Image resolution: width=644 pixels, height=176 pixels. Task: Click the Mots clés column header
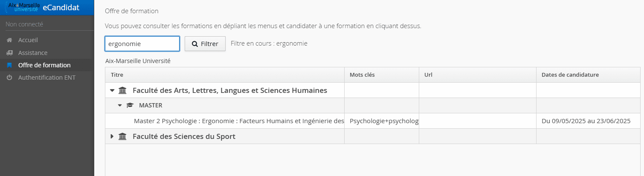(362, 75)
